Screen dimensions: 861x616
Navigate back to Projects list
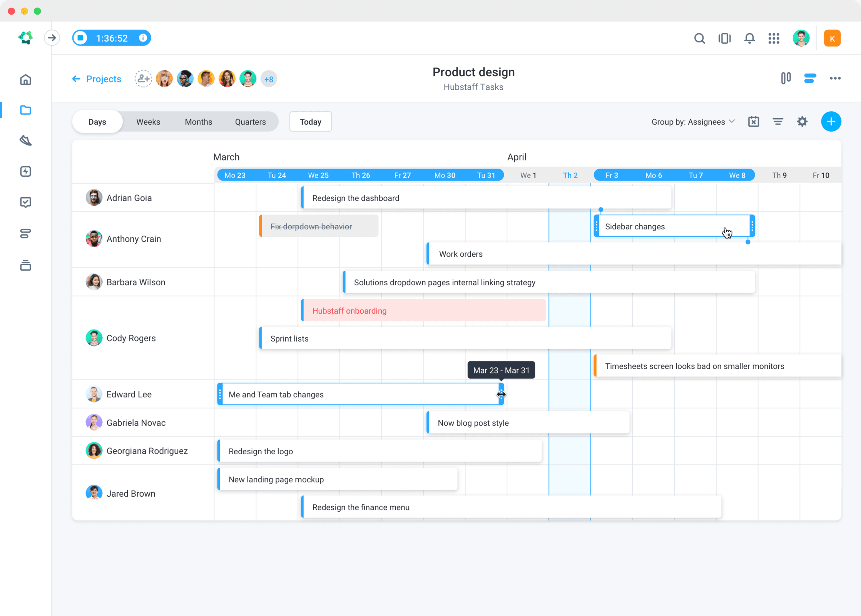point(95,79)
